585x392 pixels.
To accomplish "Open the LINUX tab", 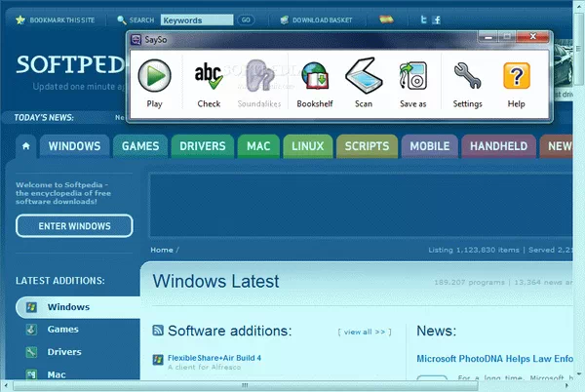I will tap(308, 146).
